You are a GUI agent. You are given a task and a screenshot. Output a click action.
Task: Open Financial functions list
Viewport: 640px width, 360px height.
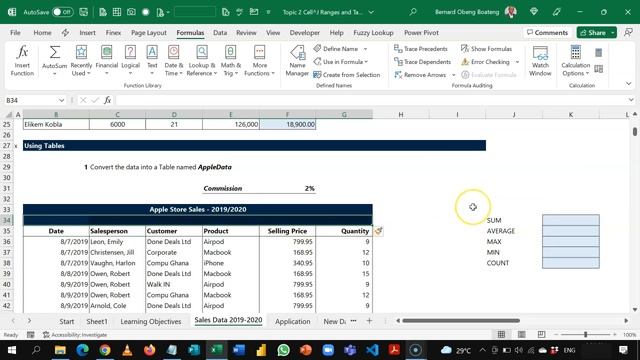coord(107,61)
